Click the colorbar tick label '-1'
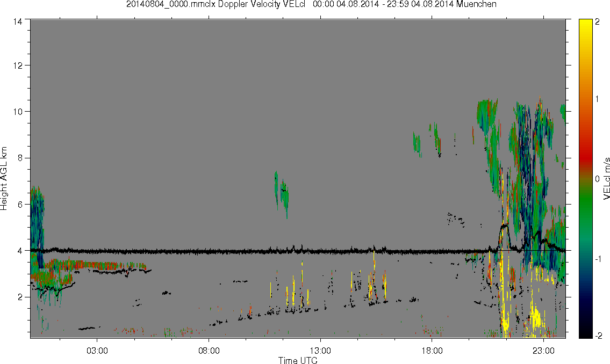 (x=598, y=259)
